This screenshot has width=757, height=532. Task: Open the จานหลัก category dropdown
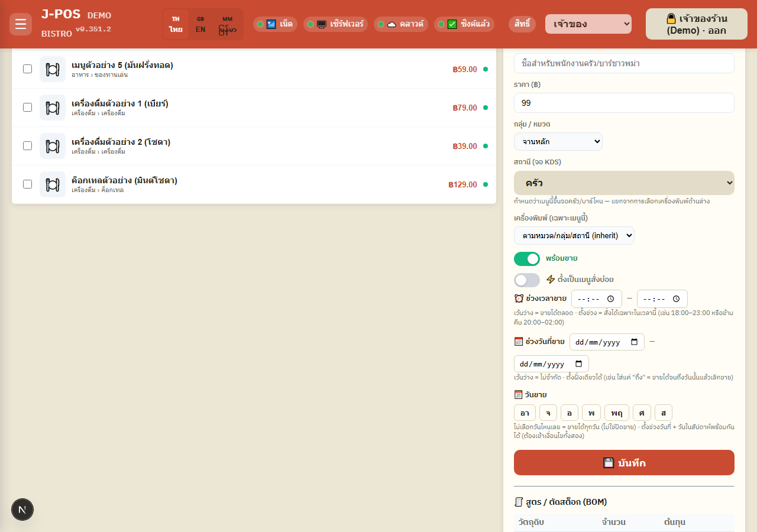[558, 141]
